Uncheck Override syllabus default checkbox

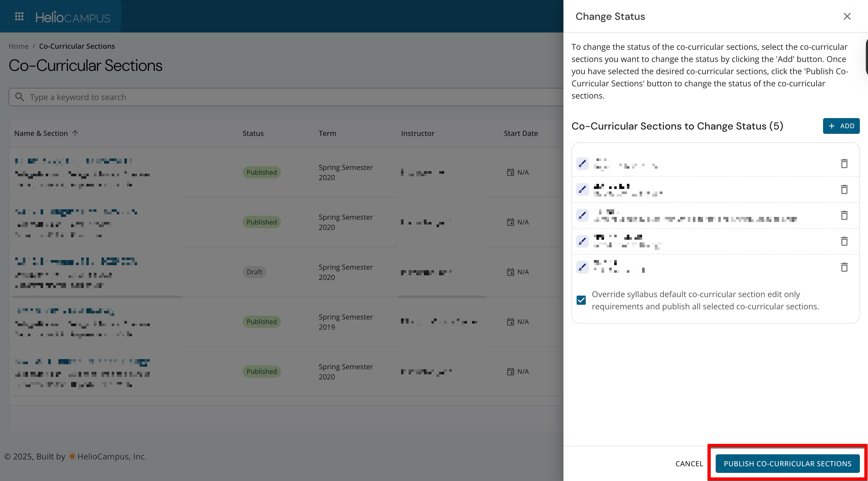pyautogui.click(x=581, y=300)
